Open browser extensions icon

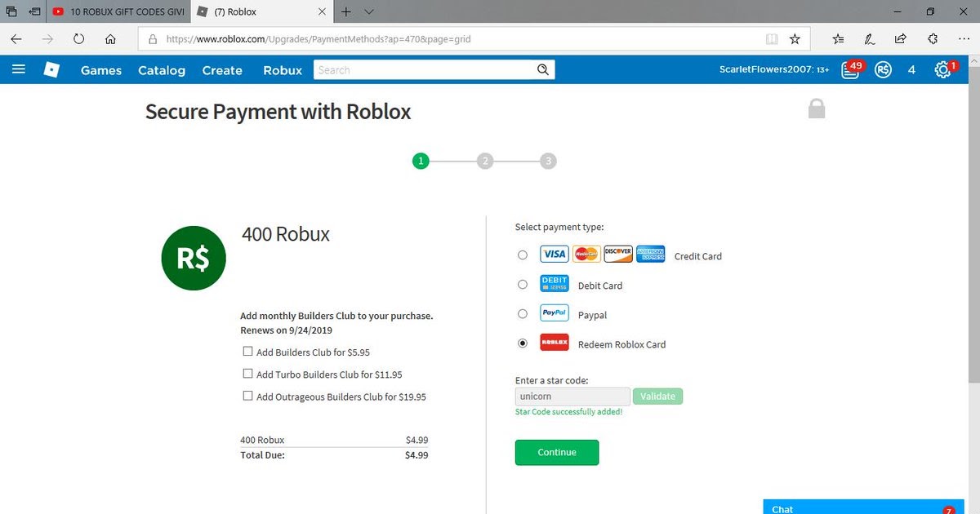pos(933,38)
